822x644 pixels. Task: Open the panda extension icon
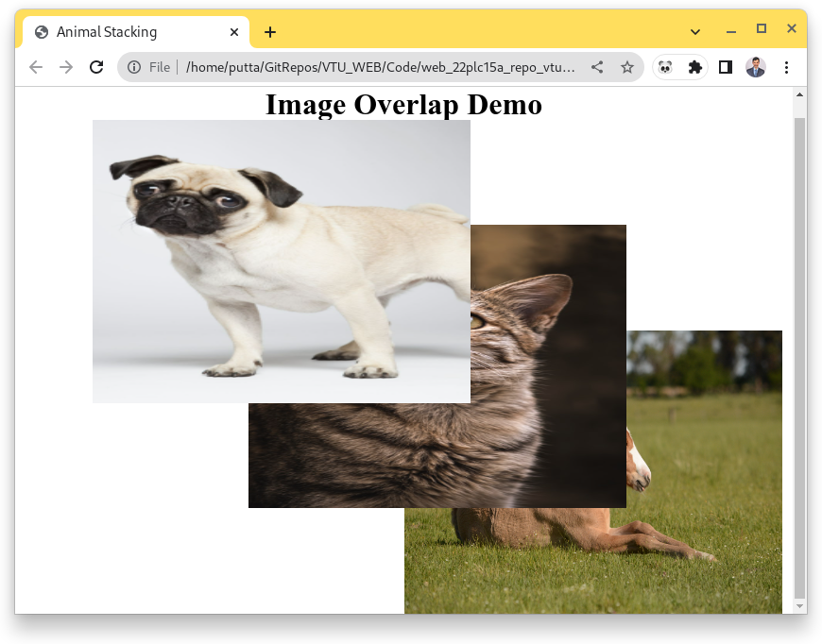(665, 67)
